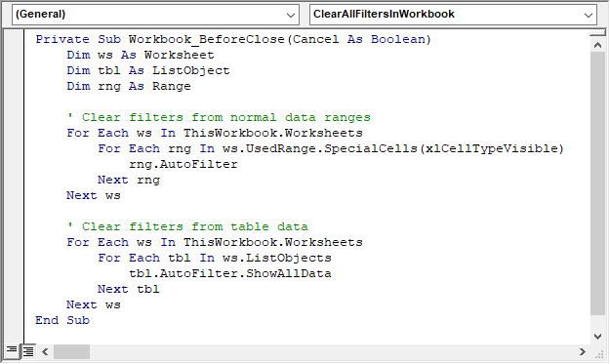Click the 'Clear filters from table data' comment
This screenshot has height=364, width=610.
(187, 226)
